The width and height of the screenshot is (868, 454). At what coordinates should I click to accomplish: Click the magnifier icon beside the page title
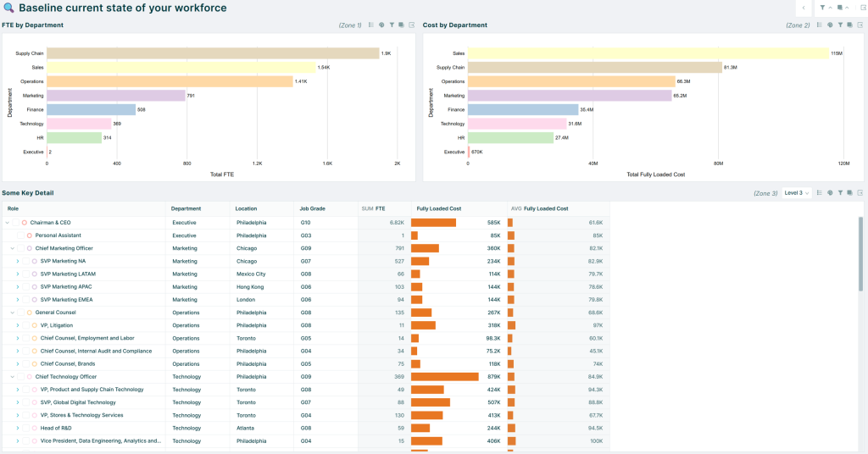click(x=8, y=8)
